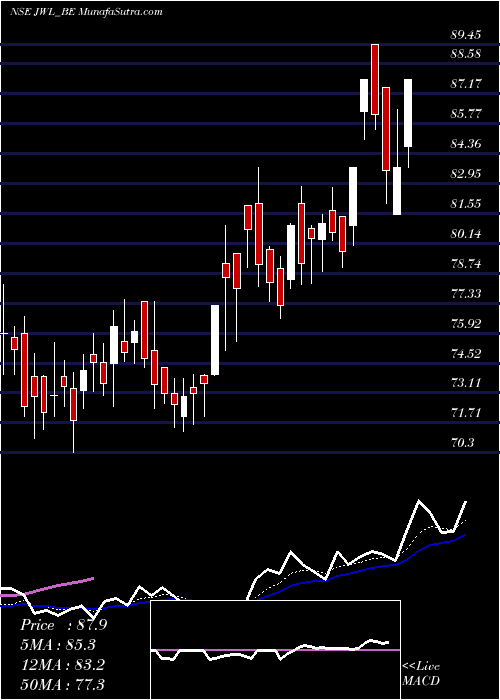Image resolution: width=500 pixels, height=700 pixels.
Task: Select the 80.14 price level label
Action: pos(466,233)
